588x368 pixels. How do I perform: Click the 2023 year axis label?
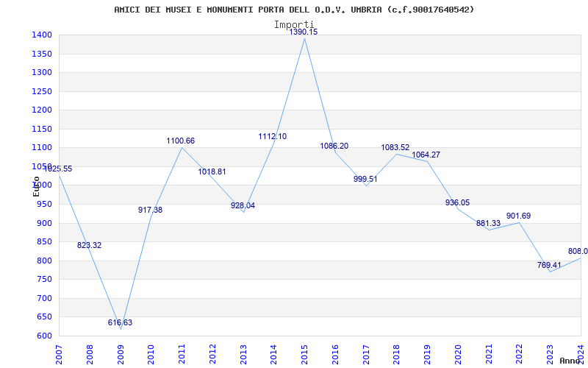pyautogui.click(x=550, y=354)
